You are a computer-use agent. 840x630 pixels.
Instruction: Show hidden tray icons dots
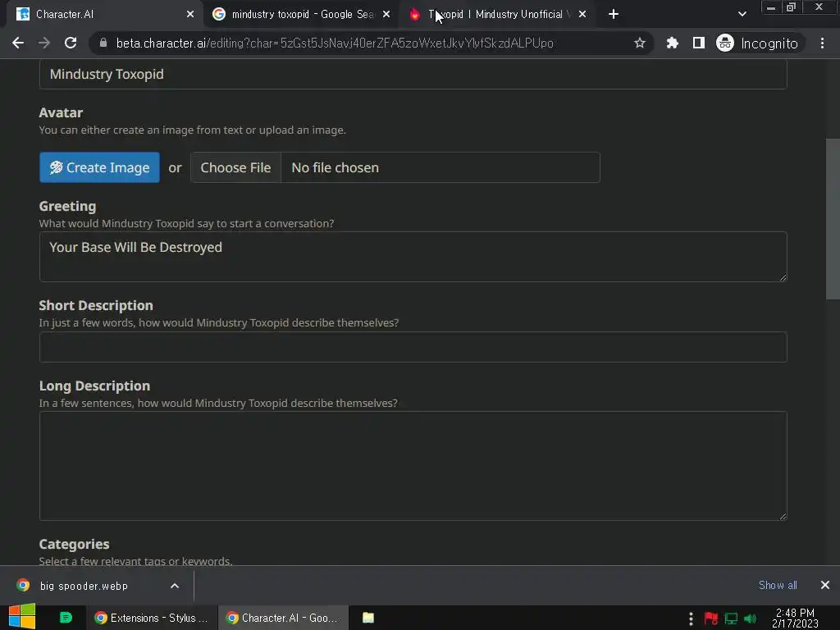(x=691, y=619)
